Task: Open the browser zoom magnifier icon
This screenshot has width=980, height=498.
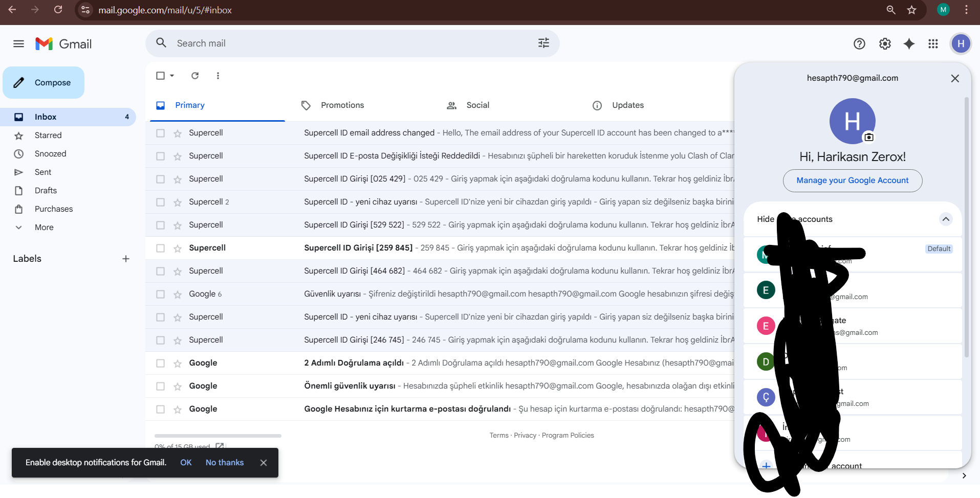Action: click(x=891, y=10)
